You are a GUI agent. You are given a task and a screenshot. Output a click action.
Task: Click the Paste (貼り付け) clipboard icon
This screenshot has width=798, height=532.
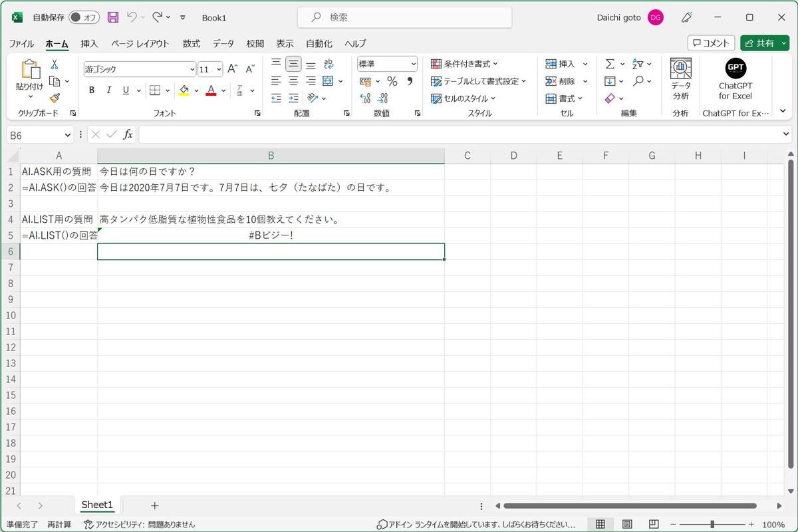(30, 69)
